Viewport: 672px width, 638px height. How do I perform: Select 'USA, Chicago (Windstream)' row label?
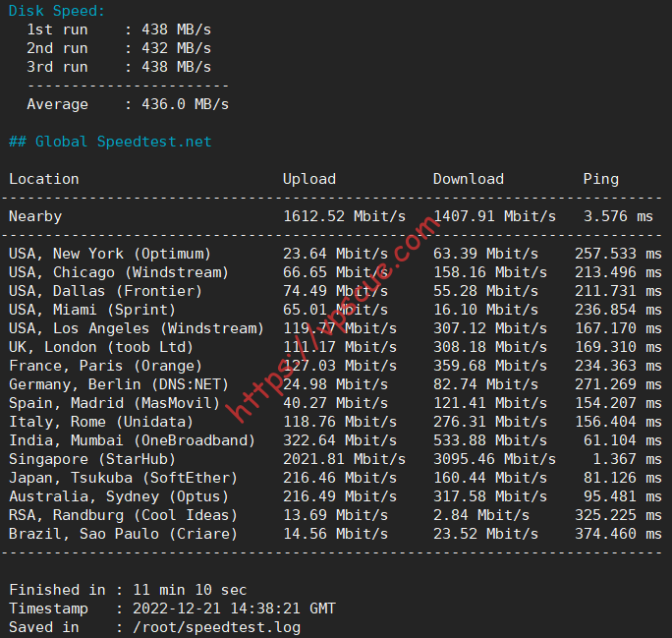coord(119,272)
